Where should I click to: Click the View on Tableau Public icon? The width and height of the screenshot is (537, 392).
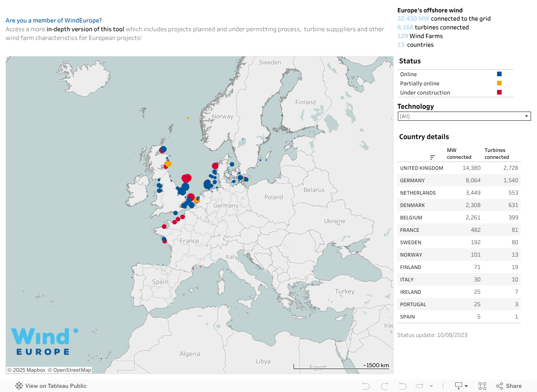coord(19,386)
